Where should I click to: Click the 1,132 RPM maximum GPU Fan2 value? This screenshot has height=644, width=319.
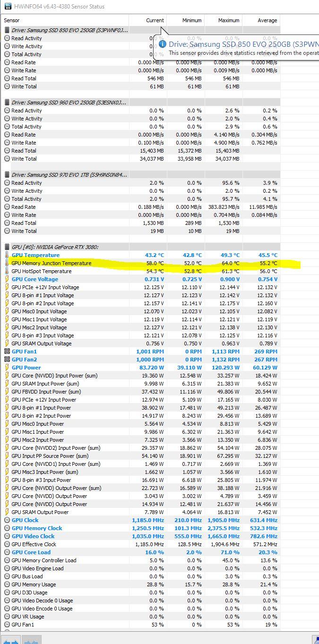pos(227,360)
